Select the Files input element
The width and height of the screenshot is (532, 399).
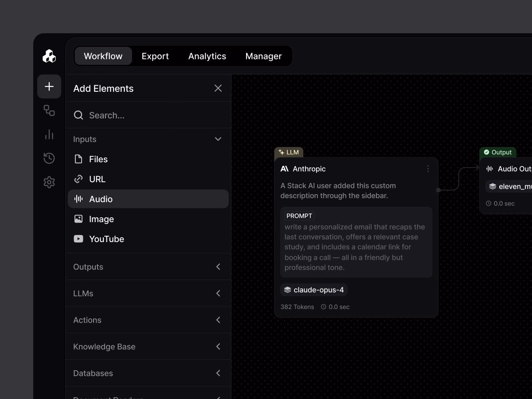(x=149, y=159)
